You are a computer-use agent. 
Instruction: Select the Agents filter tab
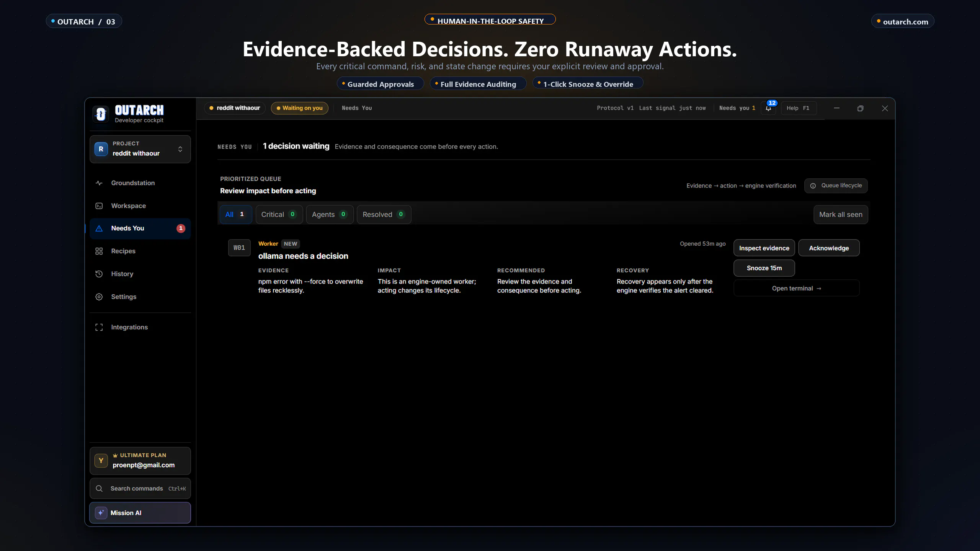pyautogui.click(x=330, y=214)
